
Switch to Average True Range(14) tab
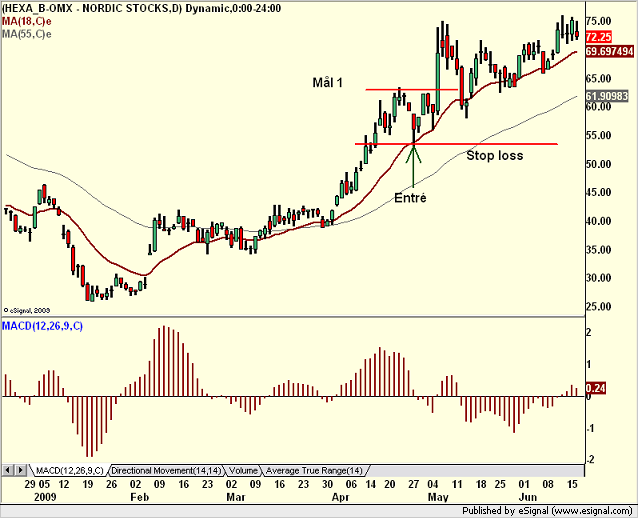tap(314, 470)
